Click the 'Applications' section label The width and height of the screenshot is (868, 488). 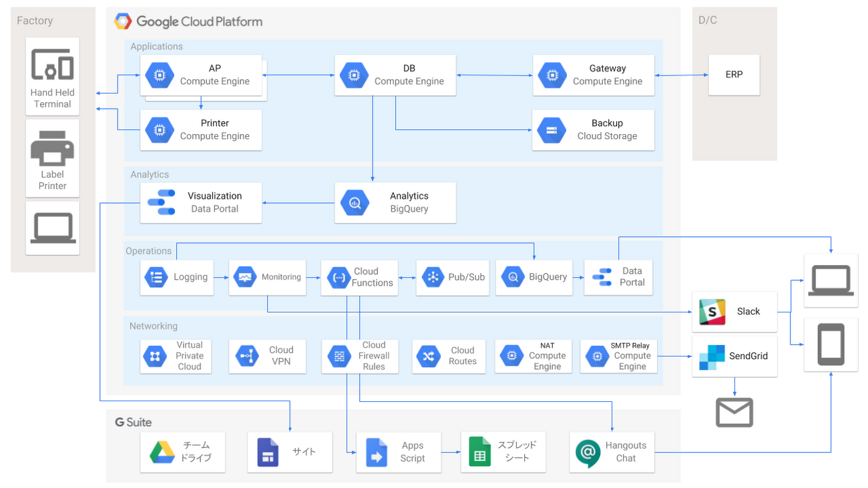coord(156,47)
